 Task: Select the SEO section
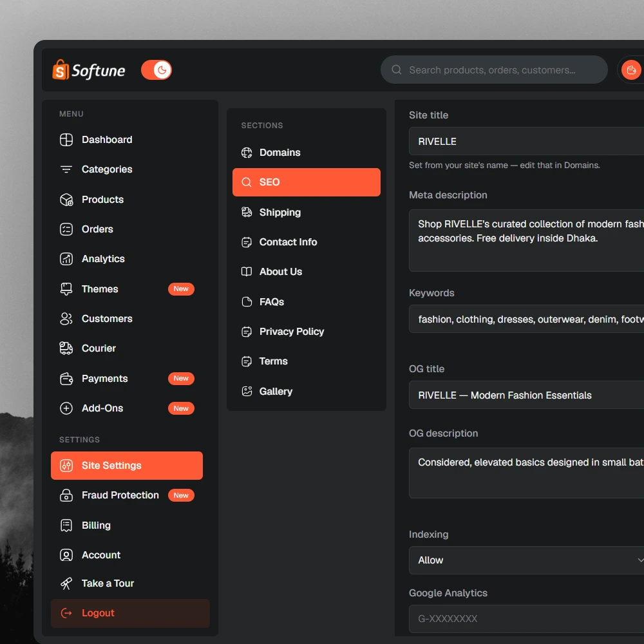(307, 182)
